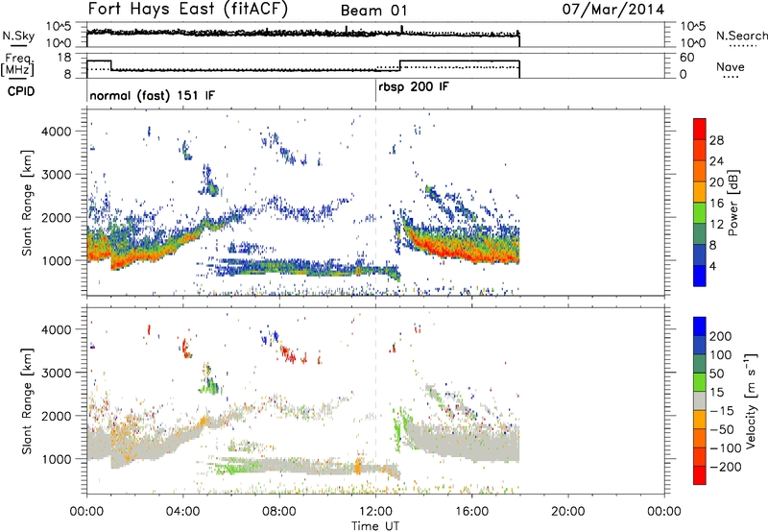Click the "18" tick on the frequency axis
Screen dimensions: 768x532
tap(64, 58)
